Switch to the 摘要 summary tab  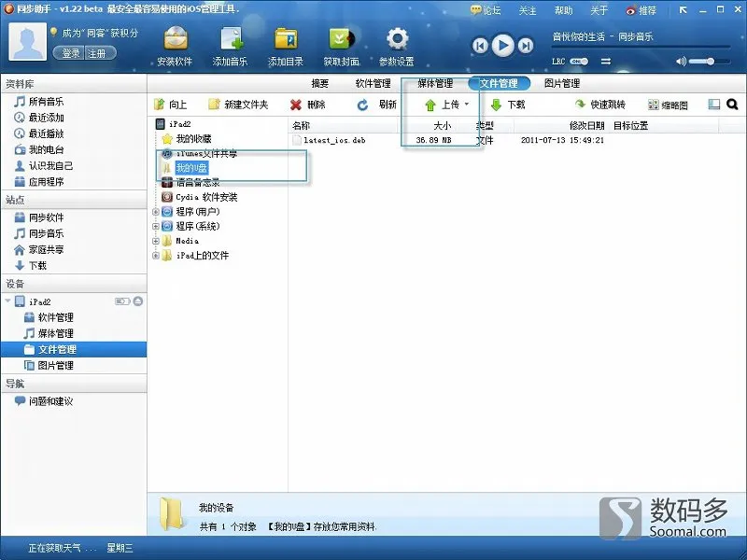[319, 83]
